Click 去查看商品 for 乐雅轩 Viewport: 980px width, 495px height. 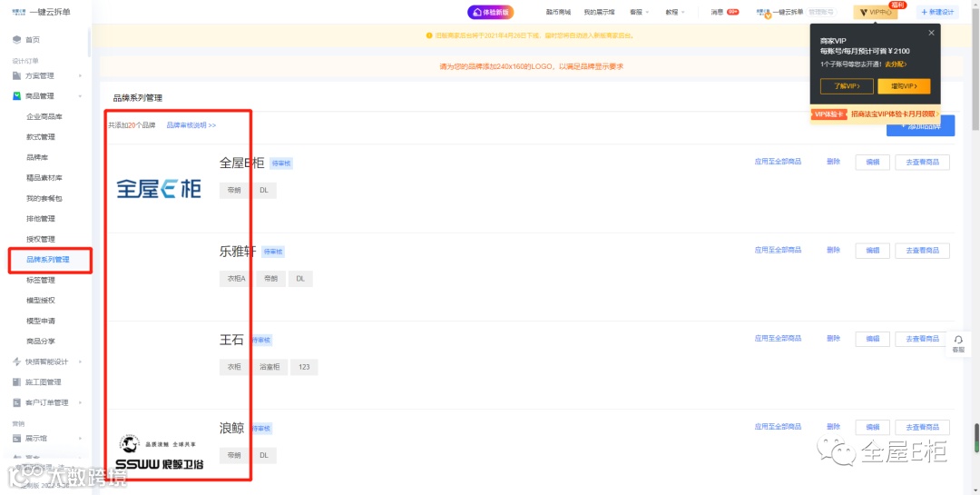[x=922, y=251]
